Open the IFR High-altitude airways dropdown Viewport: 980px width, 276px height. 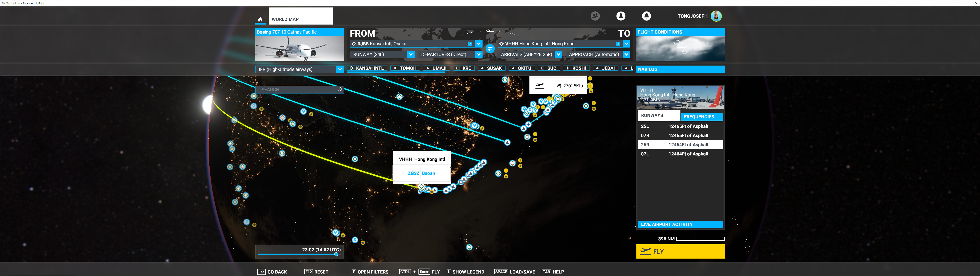[x=299, y=69]
